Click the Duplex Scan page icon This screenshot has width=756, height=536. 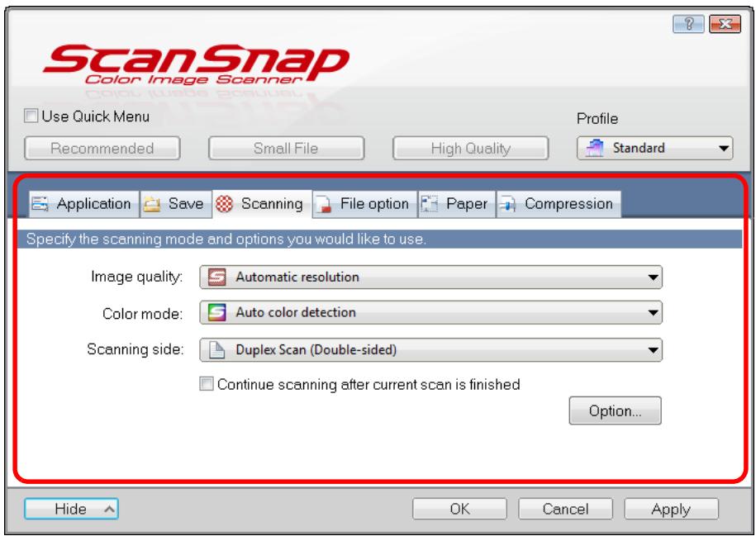[x=217, y=350]
